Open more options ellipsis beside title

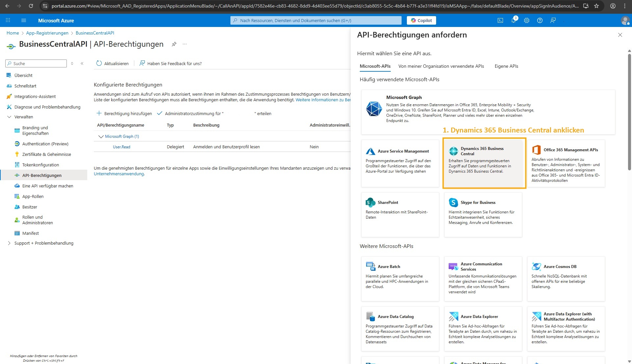click(185, 44)
